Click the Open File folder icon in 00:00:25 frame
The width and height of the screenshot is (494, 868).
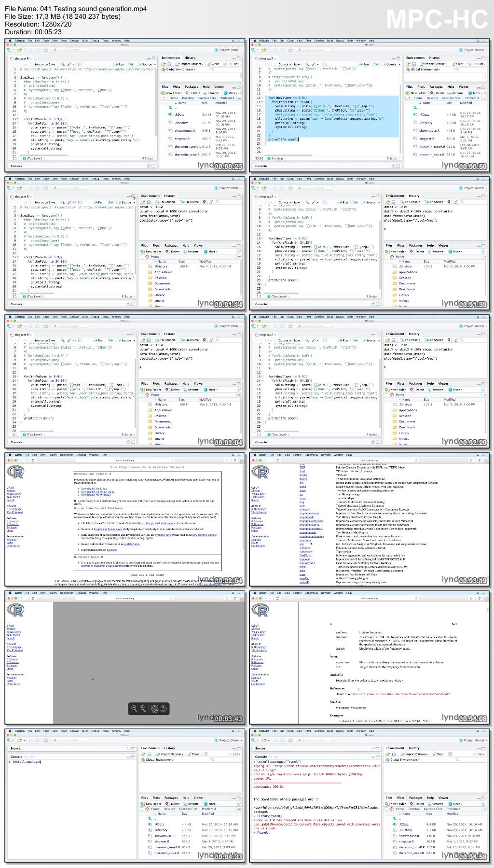pos(20,50)
